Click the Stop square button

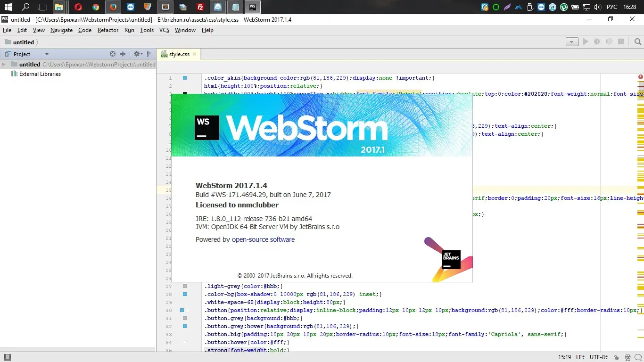pyautogui.click(x=621, y=42)
